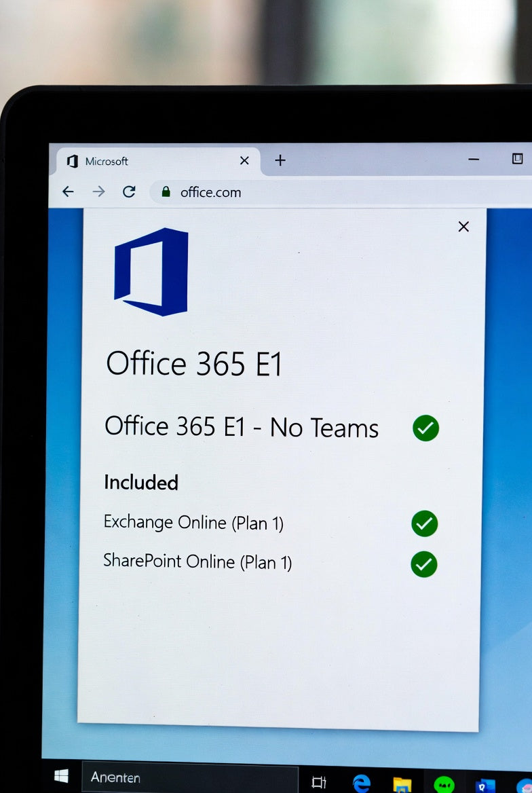532x793 pixels.
Task: Click the padlock site info icon
Action: click(x=166, y=191)
